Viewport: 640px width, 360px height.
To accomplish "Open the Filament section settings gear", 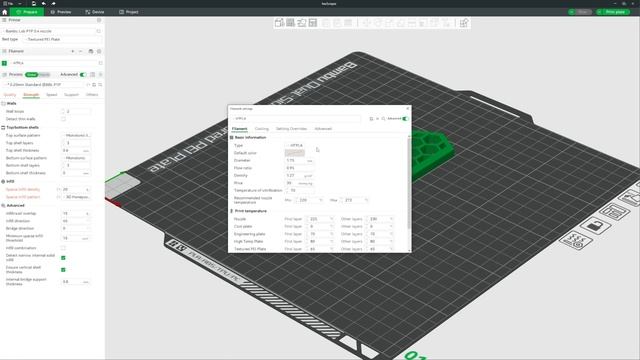I will pyautogui.click(x=99, y=51).
